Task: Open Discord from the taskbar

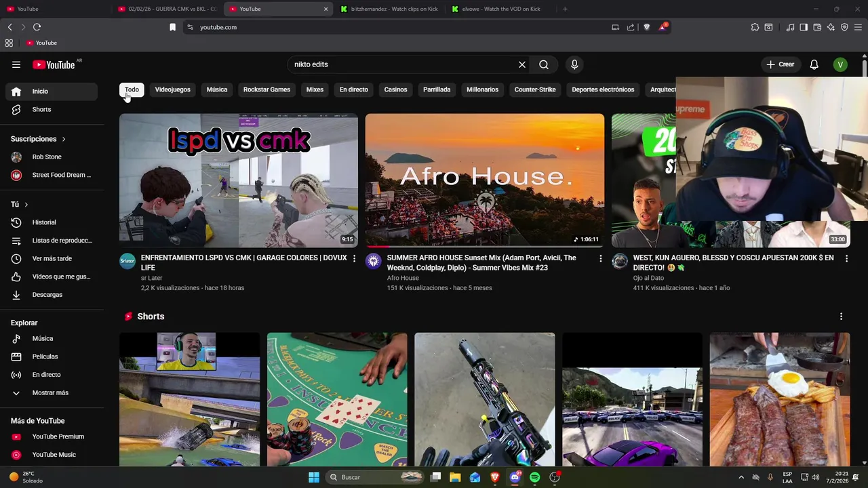Action: (515, 477)
